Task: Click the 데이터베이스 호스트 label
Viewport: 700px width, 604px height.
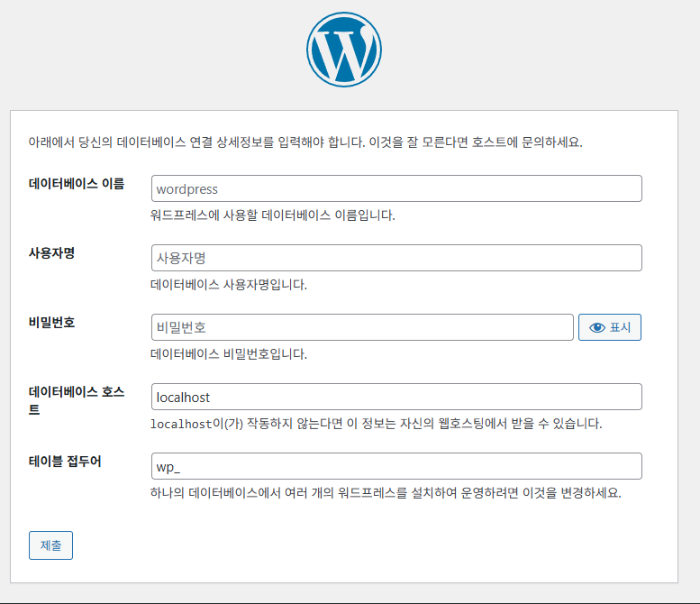Action: [77, 400]
